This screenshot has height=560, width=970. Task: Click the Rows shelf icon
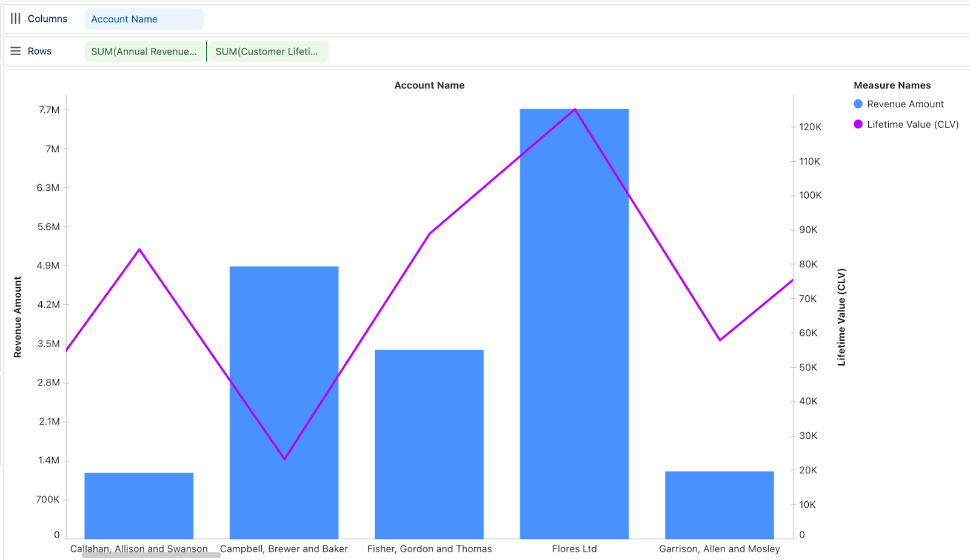coord(16,52)
